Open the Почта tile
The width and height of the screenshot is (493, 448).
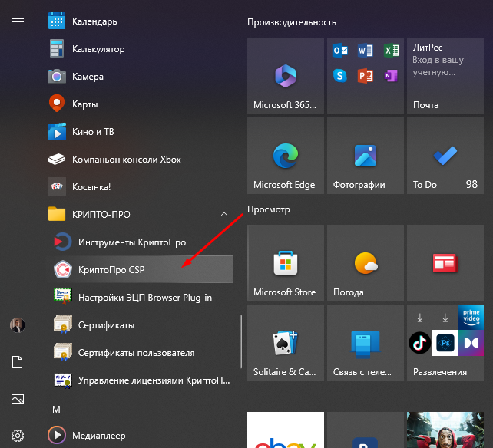[445, 76]
